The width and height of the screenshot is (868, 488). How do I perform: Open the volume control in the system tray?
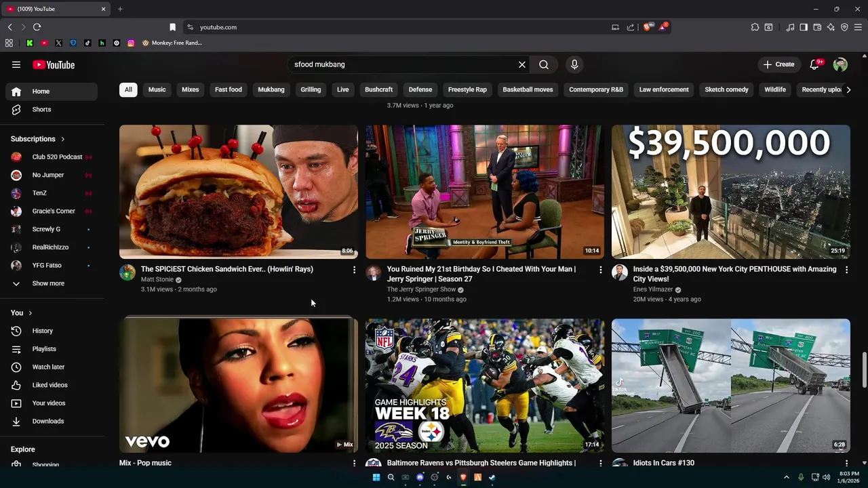coord(826,477)
